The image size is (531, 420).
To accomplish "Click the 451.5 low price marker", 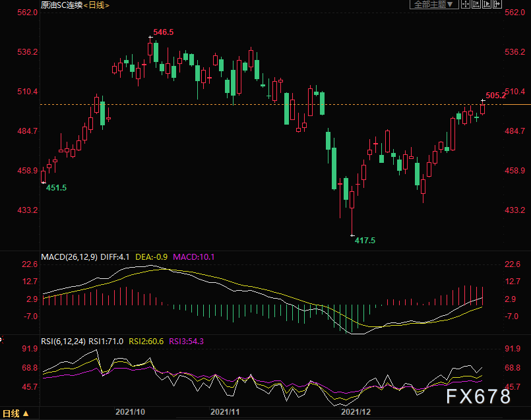I will tap(56, 188).
